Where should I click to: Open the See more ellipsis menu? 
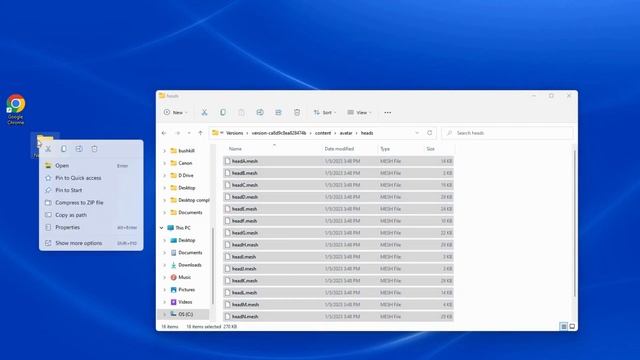pyautogui.click(x=387, y=113)
